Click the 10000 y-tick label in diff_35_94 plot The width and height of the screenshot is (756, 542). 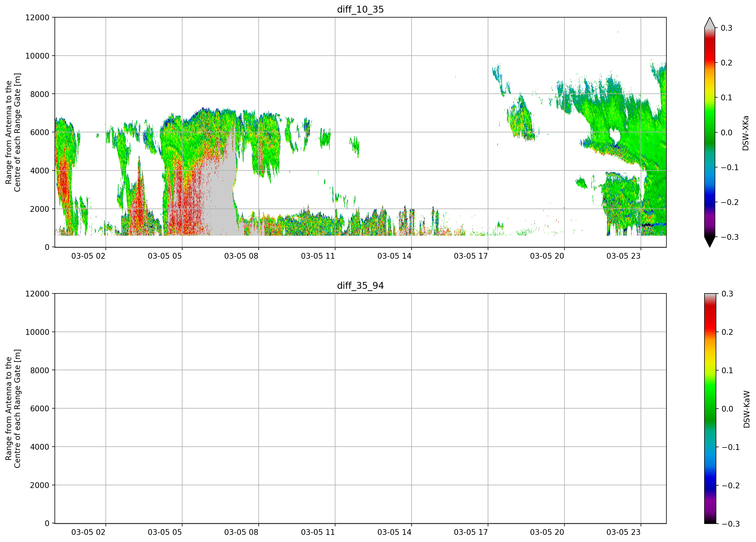point(37,332)
